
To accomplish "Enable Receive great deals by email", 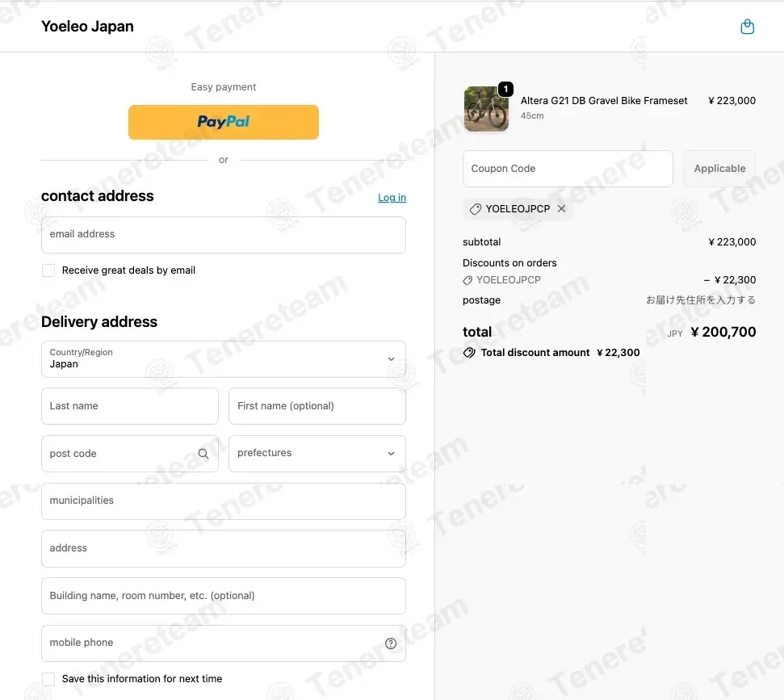I will coord(48,270).
